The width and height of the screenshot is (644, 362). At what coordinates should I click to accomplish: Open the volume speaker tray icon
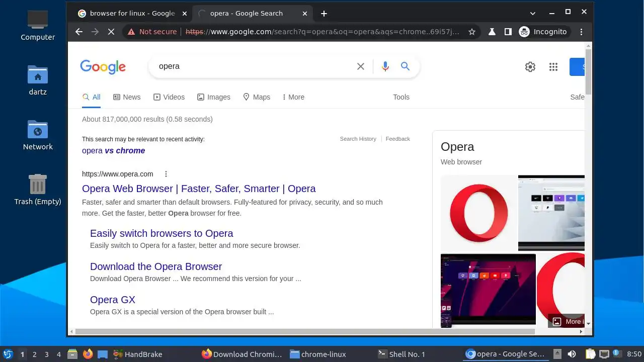pyautogui.click(x=572, y=354)
